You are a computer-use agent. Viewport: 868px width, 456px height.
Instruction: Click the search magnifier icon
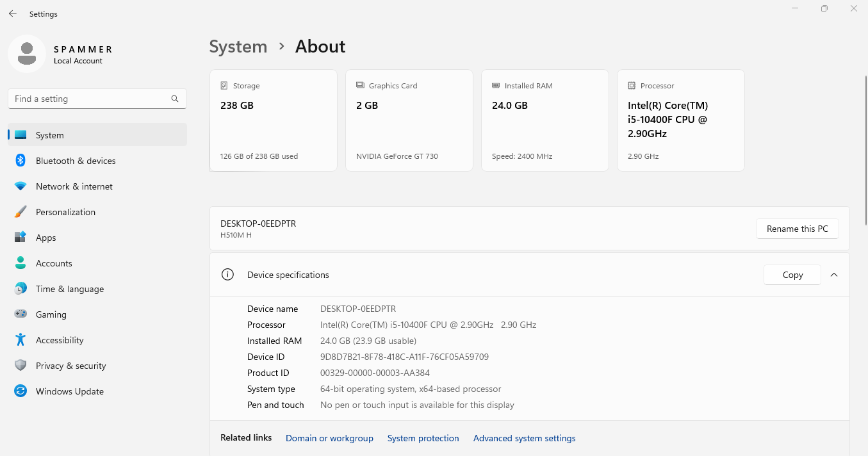[175, 99]
